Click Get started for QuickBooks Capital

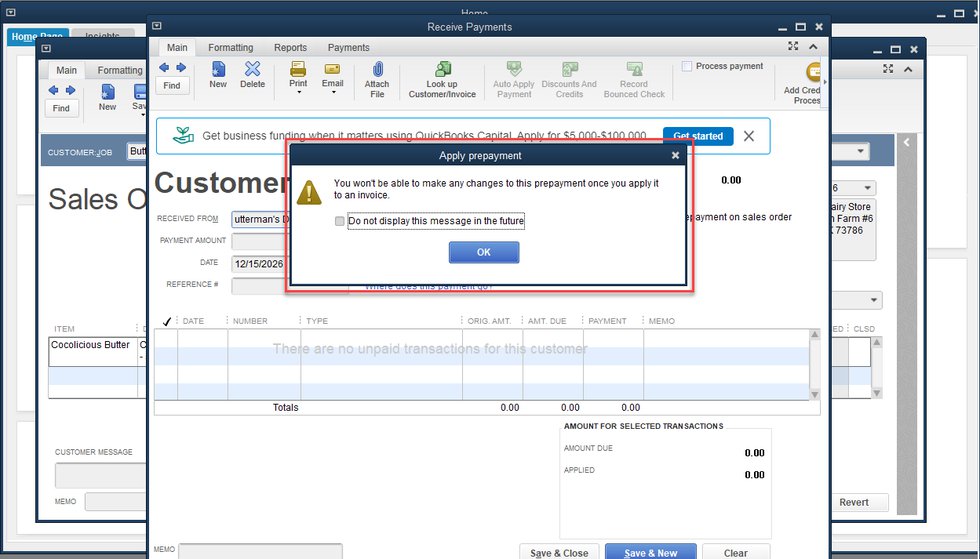pyautogui.click(x=697, y=136)
